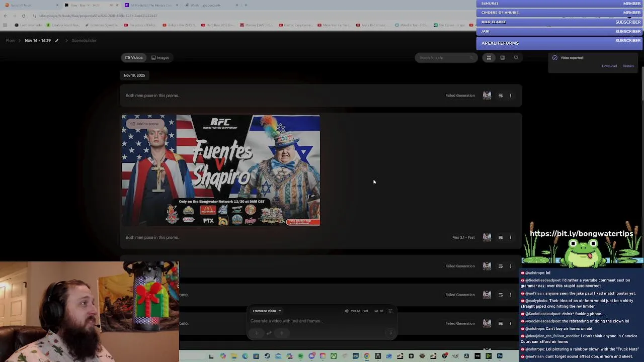Download the exported video

(609, 66)
